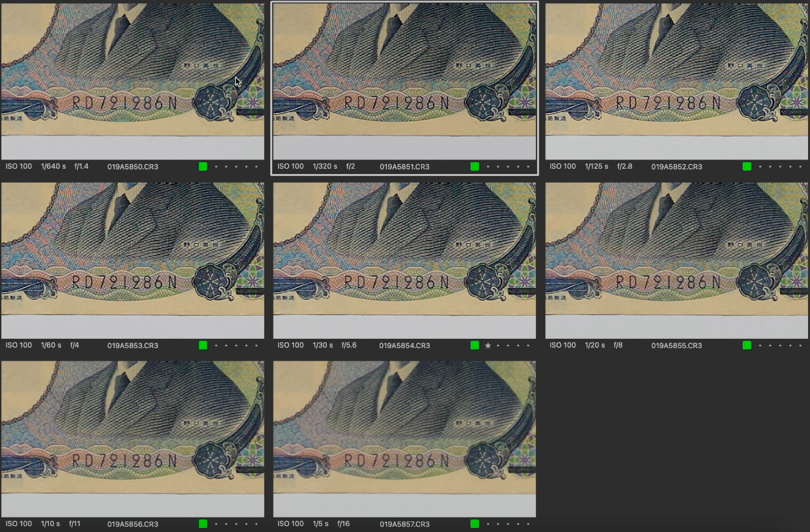Click ISO 100 under the 019A5850.CR3 photo
The height and width of the screenshot is (532, 810).
point(19,166)
